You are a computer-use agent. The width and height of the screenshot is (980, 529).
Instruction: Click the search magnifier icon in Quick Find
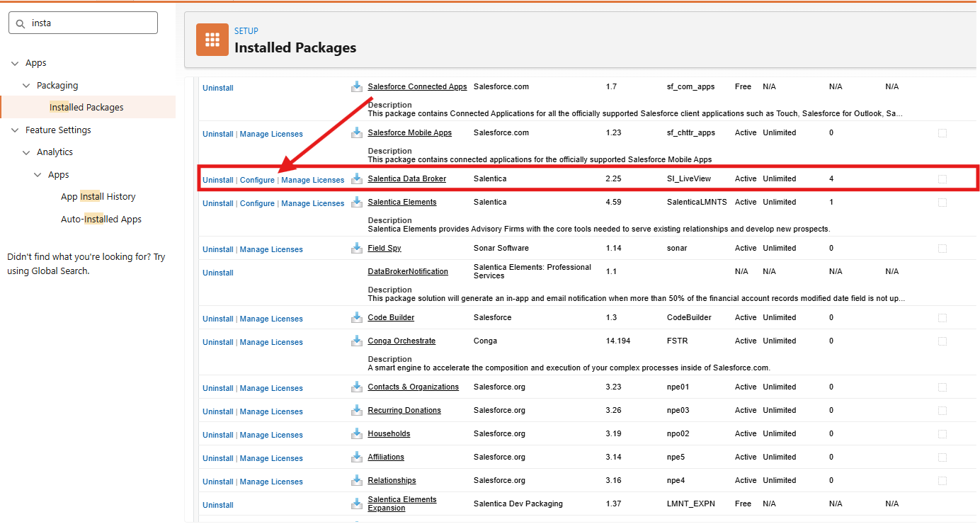pos(21,23)
